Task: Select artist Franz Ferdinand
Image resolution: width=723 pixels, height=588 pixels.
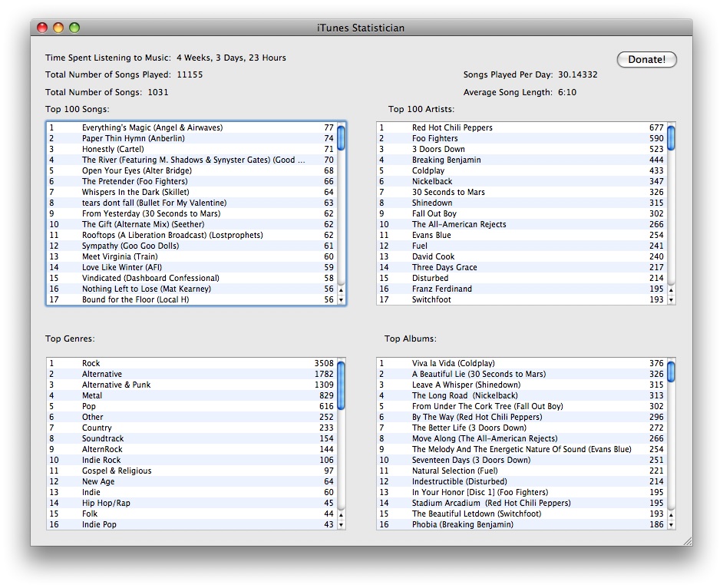Action: [521, 289]
